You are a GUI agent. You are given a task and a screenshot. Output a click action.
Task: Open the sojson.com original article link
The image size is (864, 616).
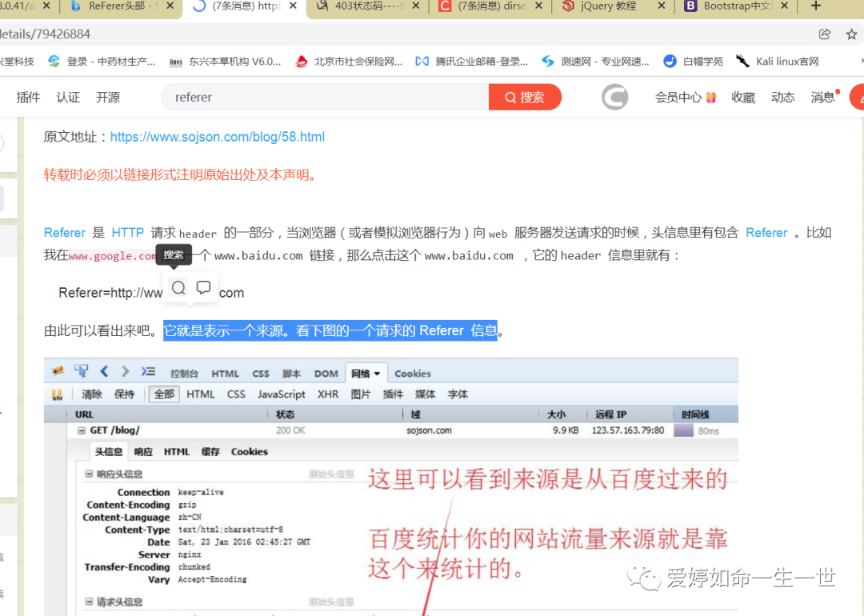click(218, 137)
